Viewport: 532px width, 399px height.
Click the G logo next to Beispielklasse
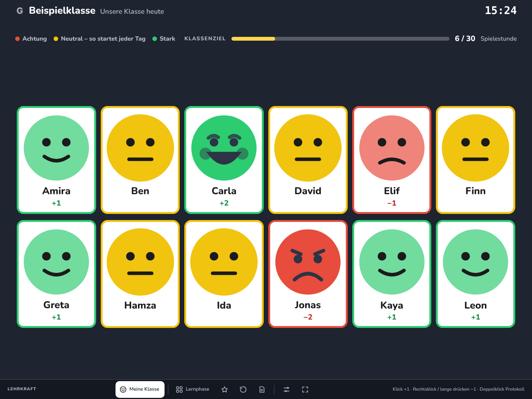[x=20, y=11]
